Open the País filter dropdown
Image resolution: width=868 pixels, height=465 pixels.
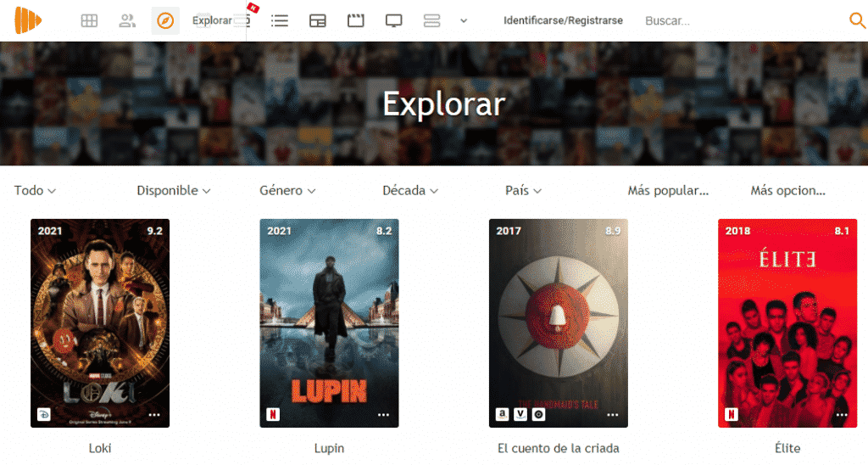click(523, 191)
